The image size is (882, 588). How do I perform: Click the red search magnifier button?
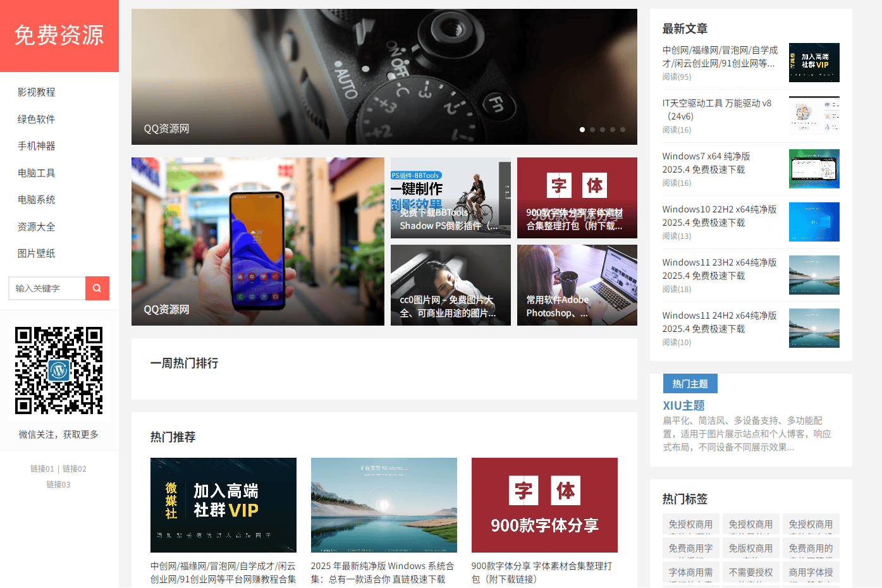[97, 288]
